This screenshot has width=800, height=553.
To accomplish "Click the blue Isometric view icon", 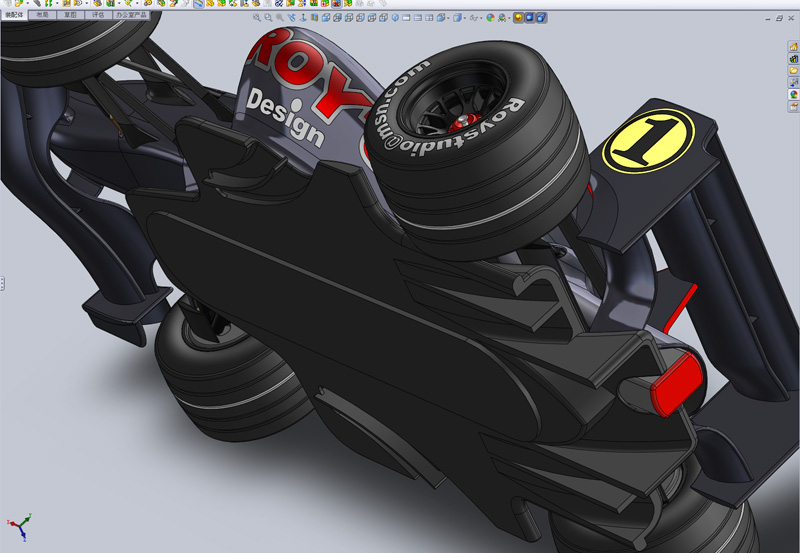I will tap(395, 18).
